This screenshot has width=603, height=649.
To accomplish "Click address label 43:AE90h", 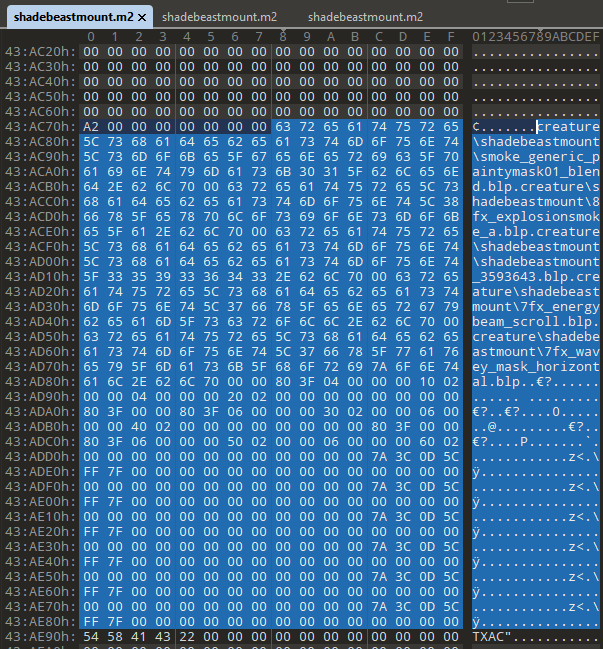I will [40, 637].
